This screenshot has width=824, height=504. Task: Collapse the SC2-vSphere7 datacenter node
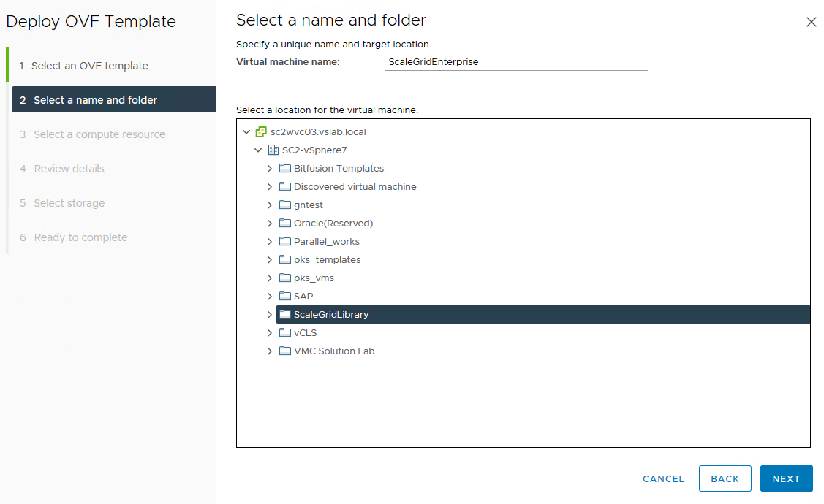tap(258, 150)
